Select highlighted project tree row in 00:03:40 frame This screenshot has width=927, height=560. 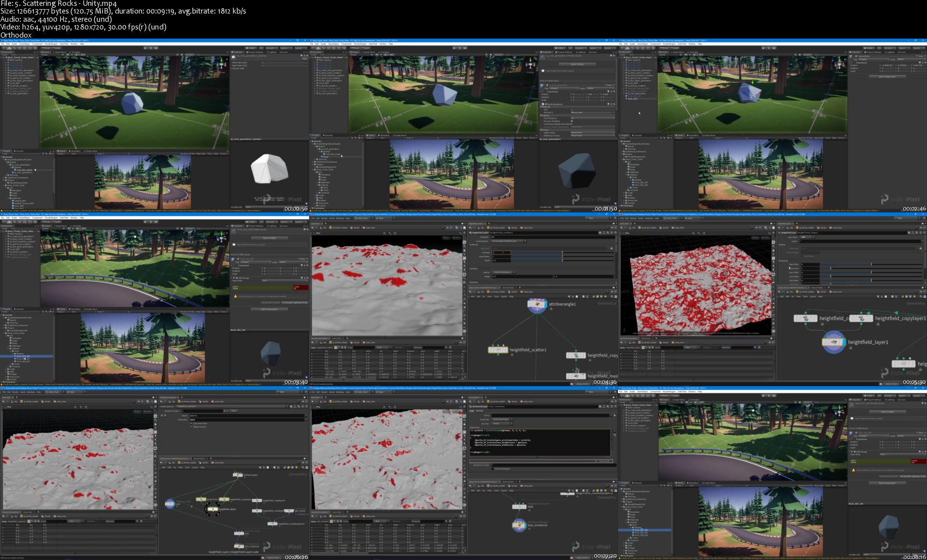tap(27, 356)
